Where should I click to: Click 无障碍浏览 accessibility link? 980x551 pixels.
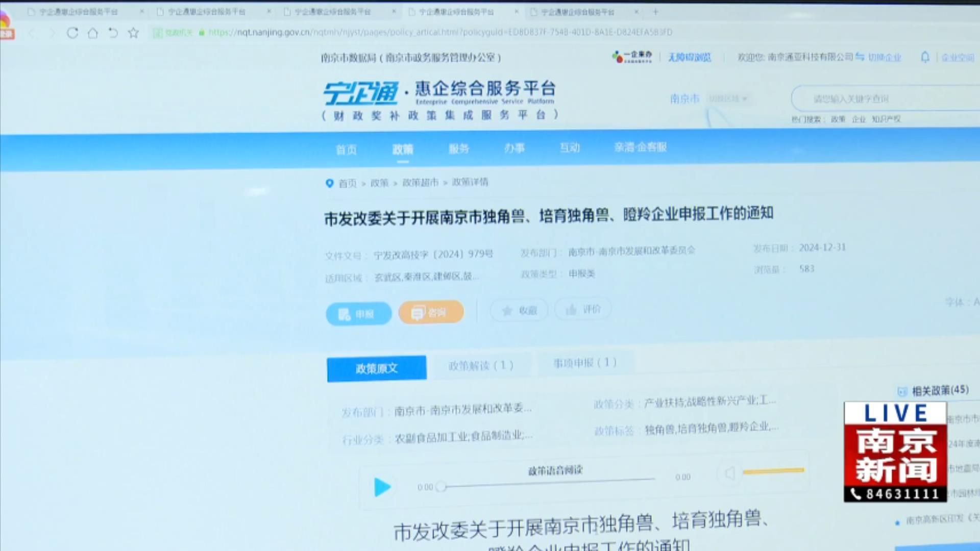[690, 57]
